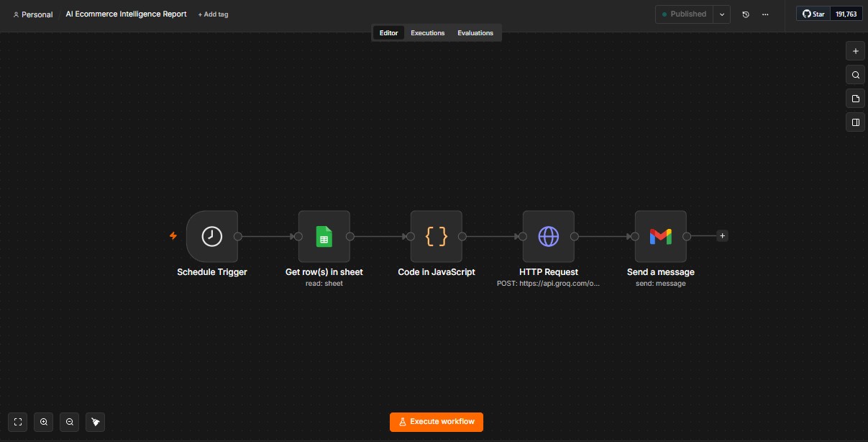Open the three-dot workflow menu
This screenshot has width=868, height=442.
click(x=765, y=14)
